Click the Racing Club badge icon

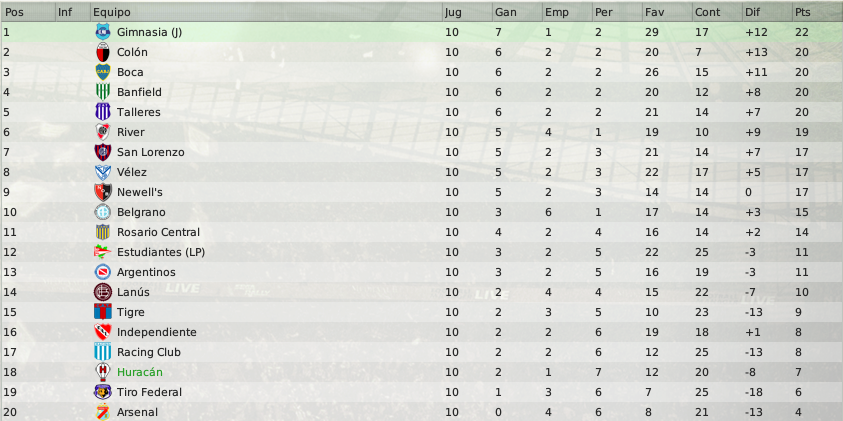(103, 352)
